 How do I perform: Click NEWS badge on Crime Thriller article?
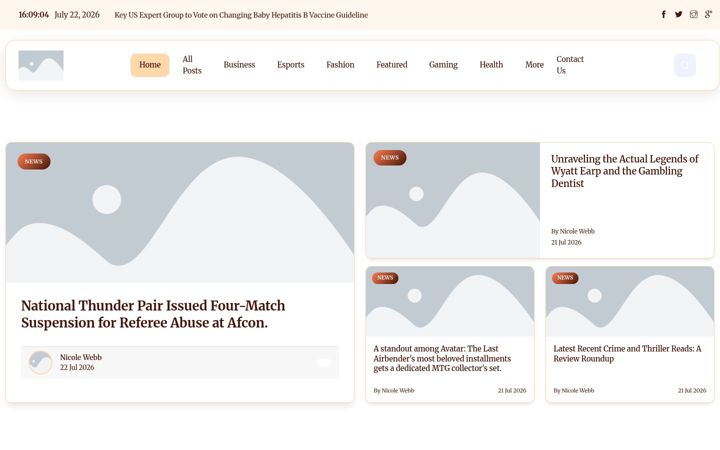pyautogui.click(x=565, y=278)
